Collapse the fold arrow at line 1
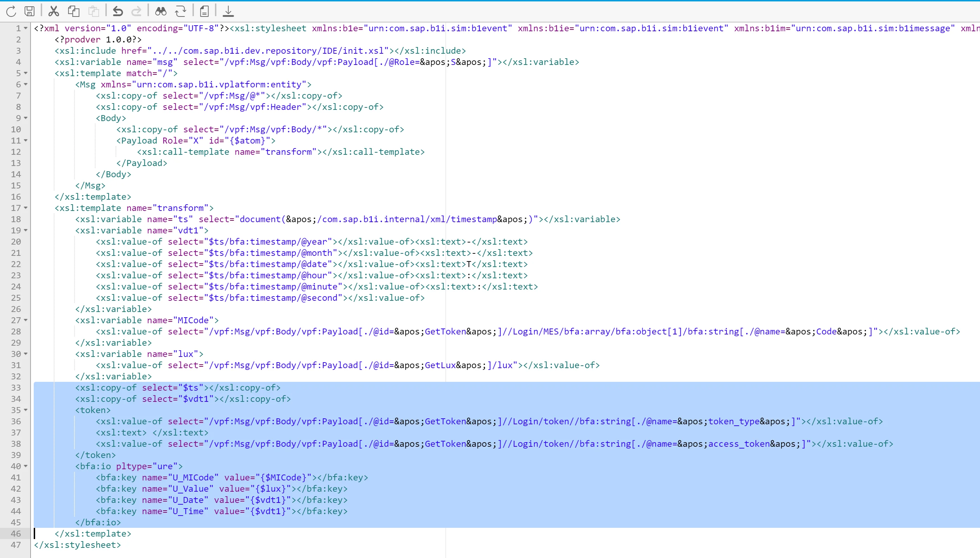 click(x=26, y=28)
